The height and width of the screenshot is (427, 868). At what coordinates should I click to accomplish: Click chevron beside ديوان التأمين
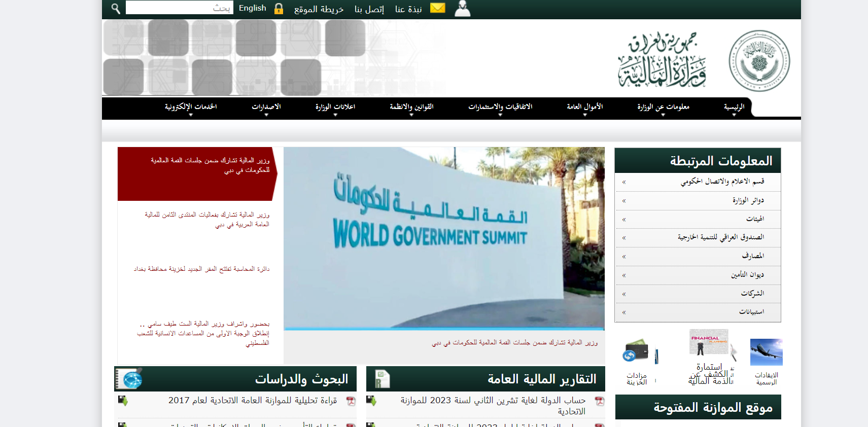point(624,275)
